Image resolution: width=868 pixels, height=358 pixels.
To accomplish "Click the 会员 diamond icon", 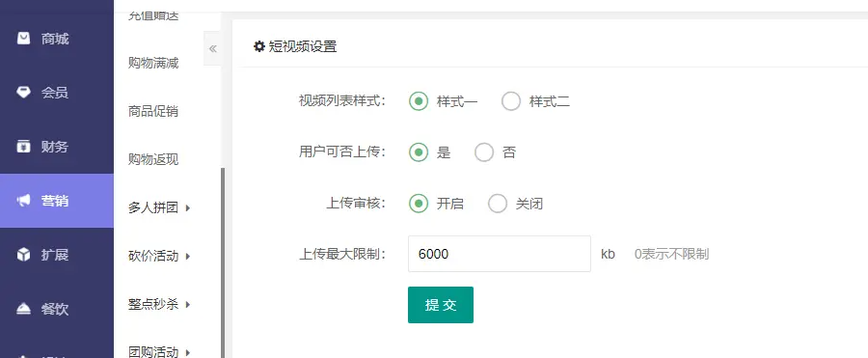I will point(23,92).
